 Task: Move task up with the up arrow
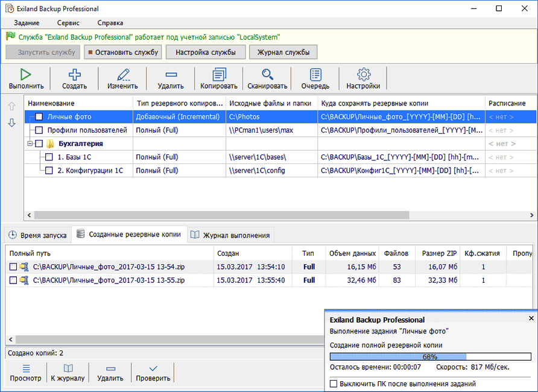[x=11, y=107]
